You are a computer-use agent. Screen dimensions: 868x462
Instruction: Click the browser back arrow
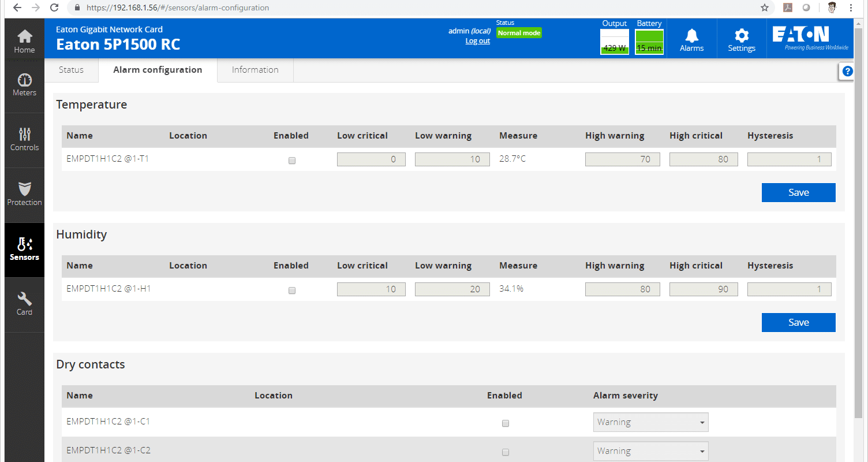[x=17, y=8]
